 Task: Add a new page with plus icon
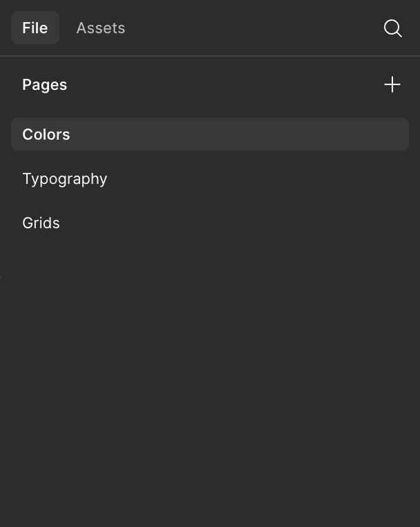click(392, 84)
